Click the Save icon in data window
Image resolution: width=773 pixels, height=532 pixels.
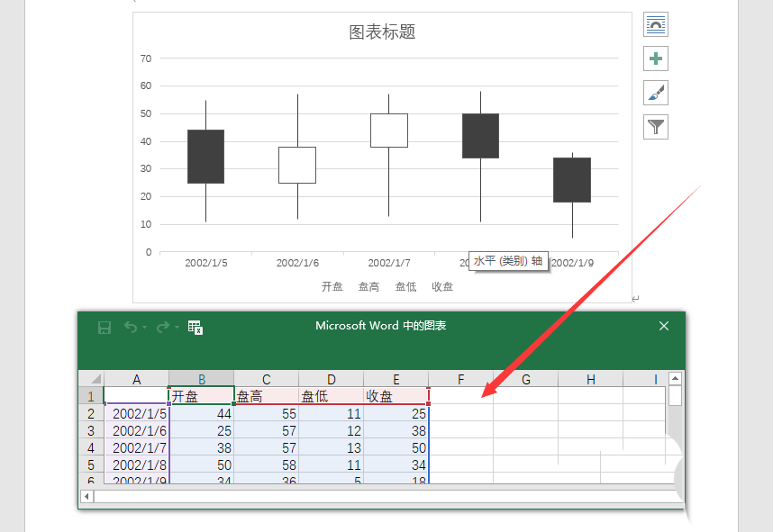pyautogui.click(x=104, y=327)
